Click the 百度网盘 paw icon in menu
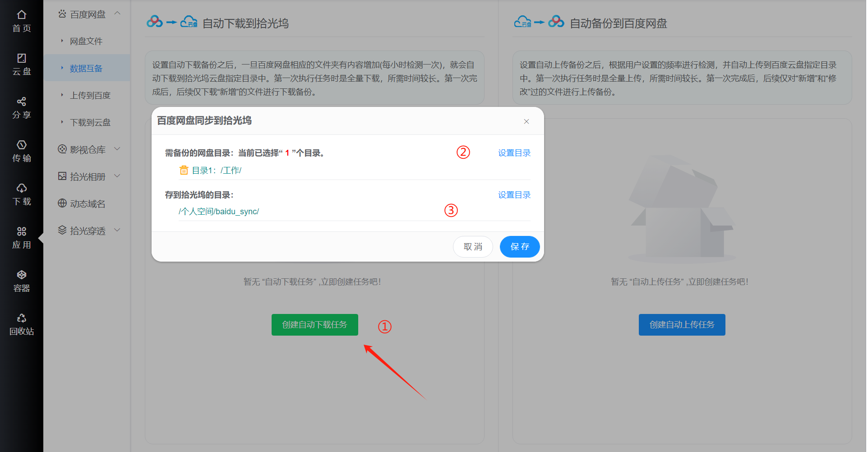 pos(62,14)
